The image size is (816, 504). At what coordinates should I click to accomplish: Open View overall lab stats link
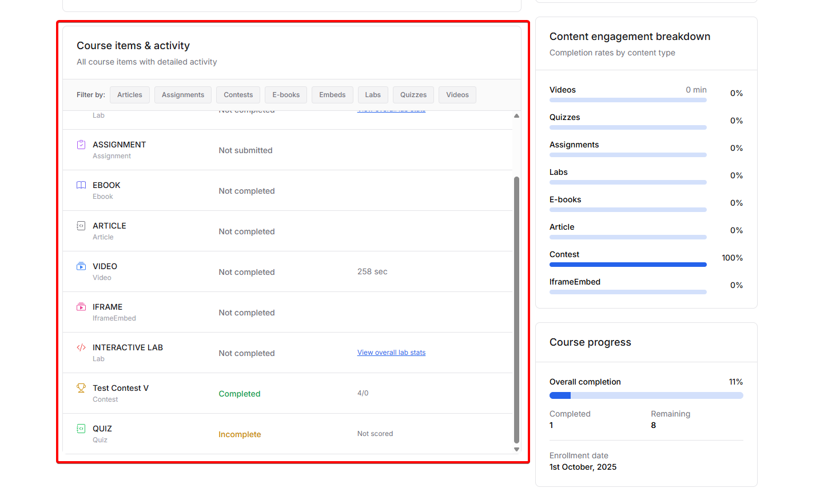391,353
